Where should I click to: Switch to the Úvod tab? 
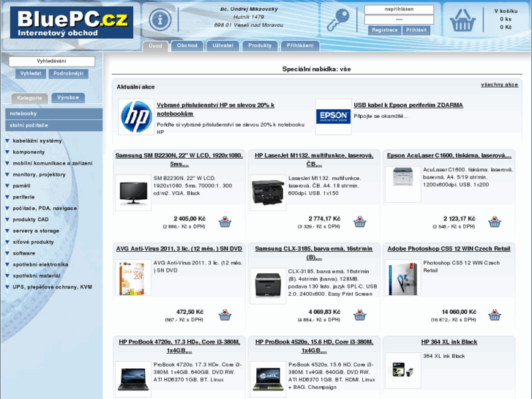coord(155,46)
